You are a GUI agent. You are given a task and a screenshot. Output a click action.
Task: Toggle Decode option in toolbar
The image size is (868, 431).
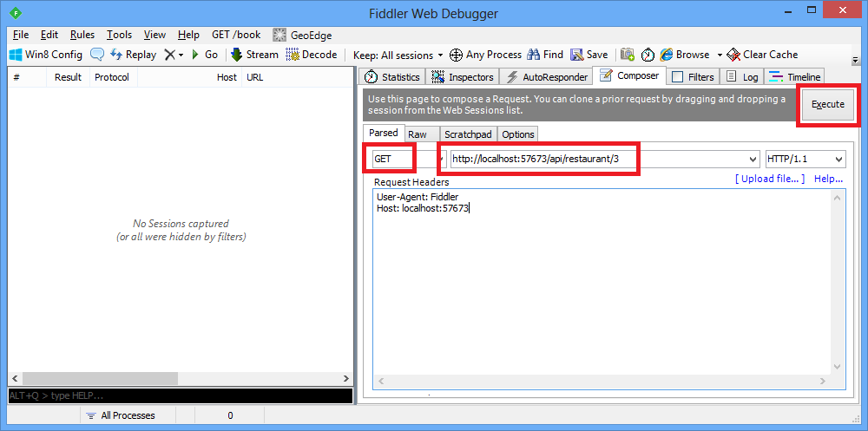312,55
